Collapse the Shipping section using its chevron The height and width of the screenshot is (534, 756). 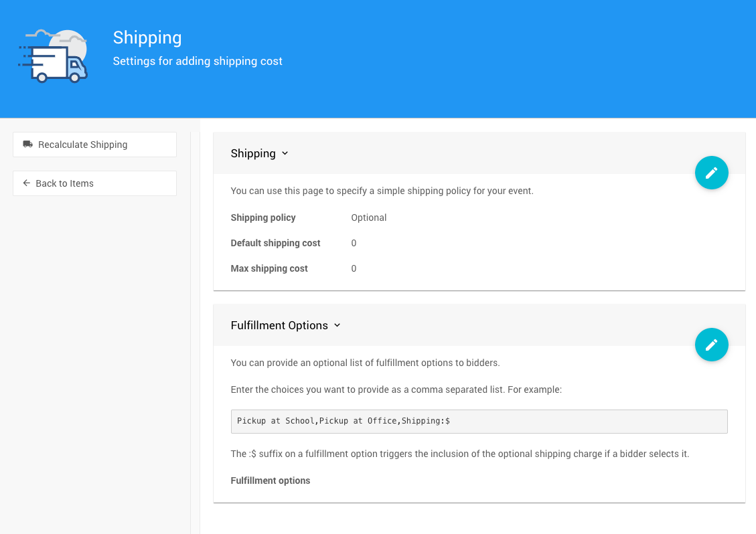tap(285, 153)
